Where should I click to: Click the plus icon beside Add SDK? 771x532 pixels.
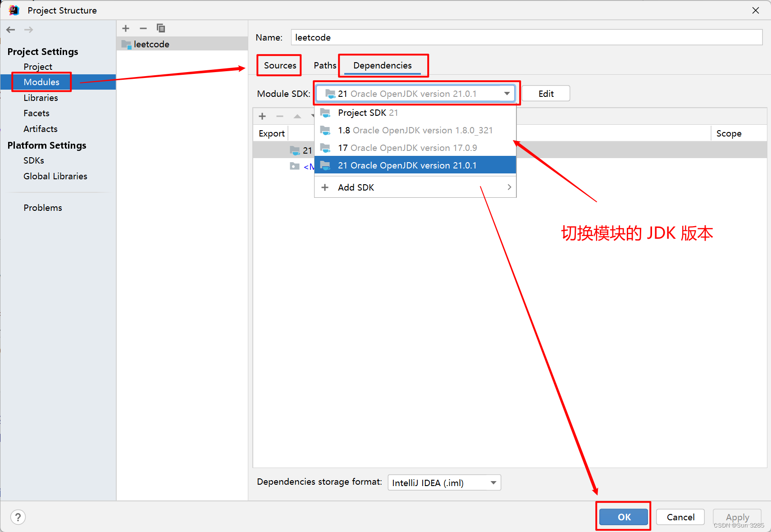point(325,187)
